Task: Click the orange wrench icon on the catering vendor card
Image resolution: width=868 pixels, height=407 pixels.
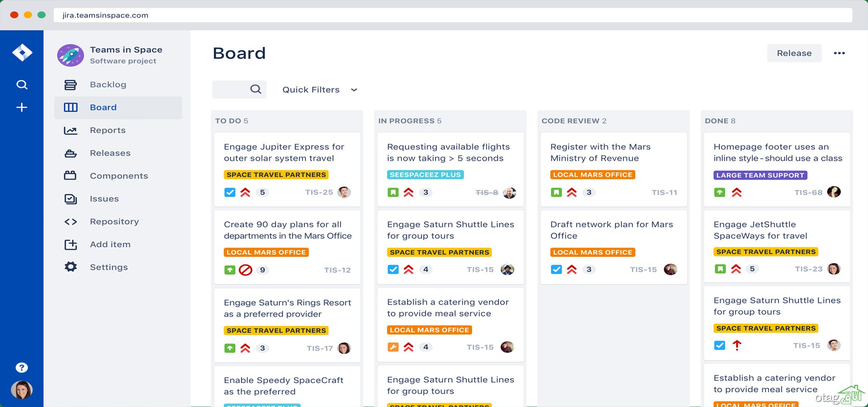Action: (x=393, y=347)
